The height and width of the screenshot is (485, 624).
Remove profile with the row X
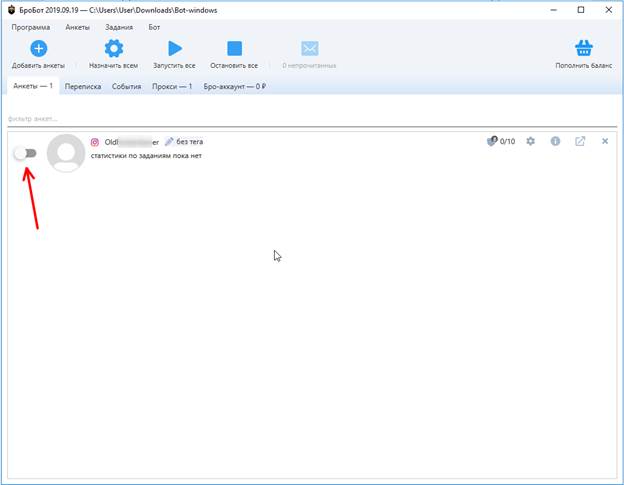[x=605, y=141]
